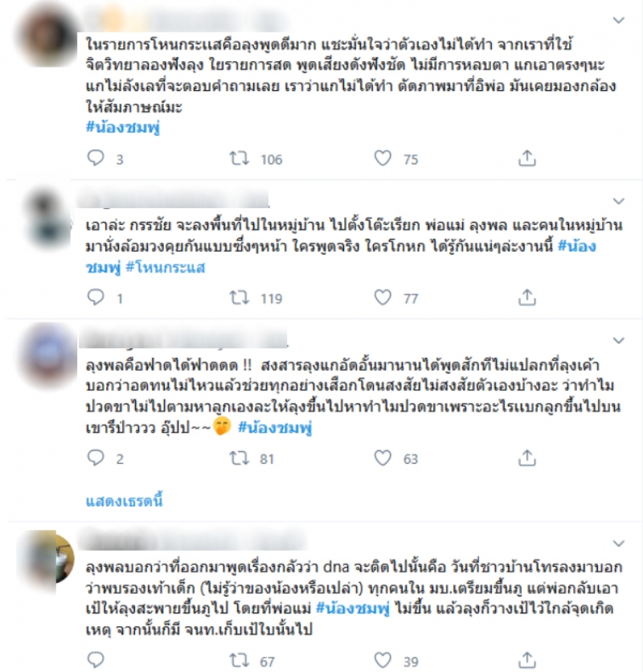Screen dimensions: 643x672
Task: Share the tweet with 81 retweets
Action: [526, 457]
